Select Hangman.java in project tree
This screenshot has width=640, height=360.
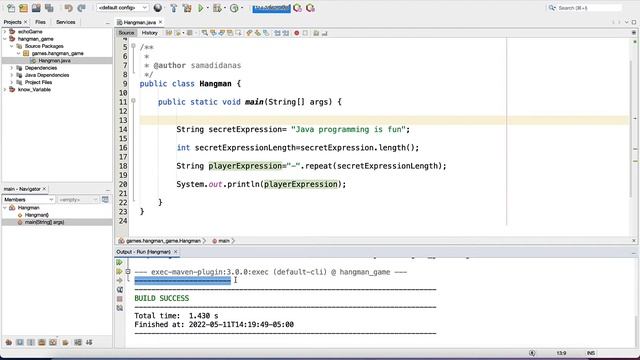point(54,60)
